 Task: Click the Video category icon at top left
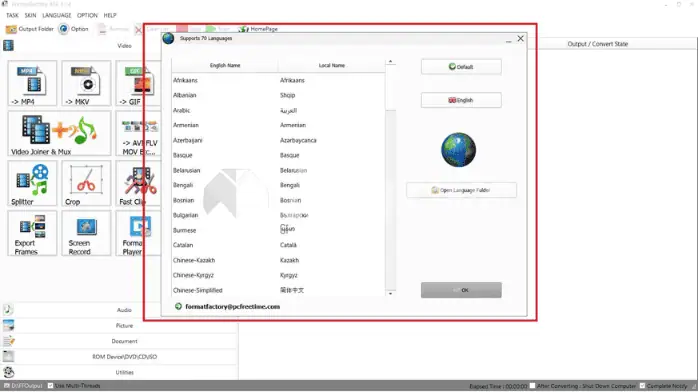(8, 45)
